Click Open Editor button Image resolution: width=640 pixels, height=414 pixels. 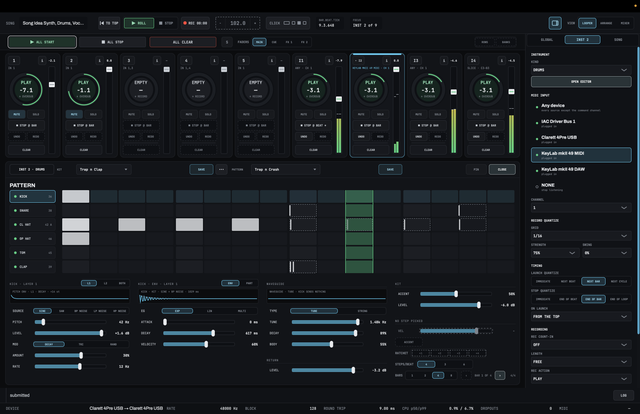click(x=581, y=82)
